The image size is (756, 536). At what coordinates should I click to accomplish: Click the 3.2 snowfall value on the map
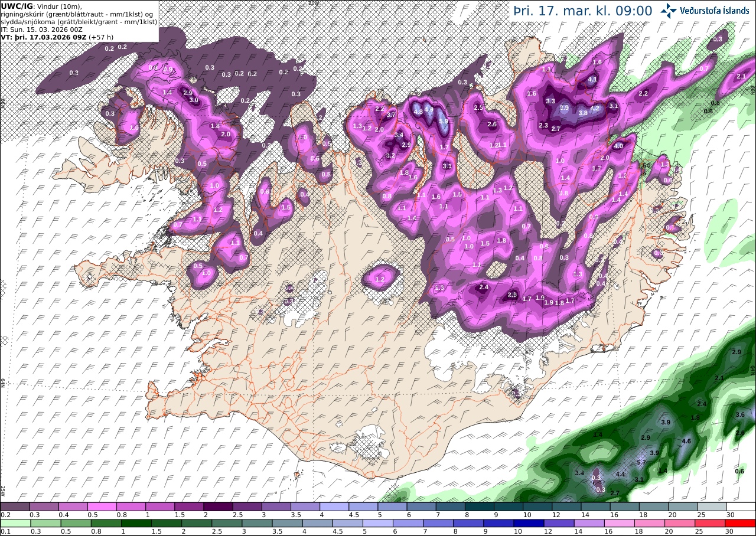[x=390, y=156]
